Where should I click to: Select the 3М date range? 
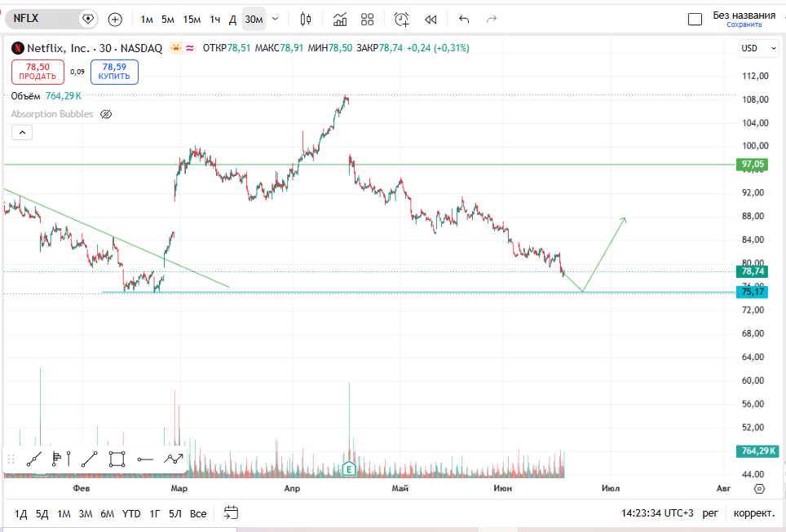point(86,513)
